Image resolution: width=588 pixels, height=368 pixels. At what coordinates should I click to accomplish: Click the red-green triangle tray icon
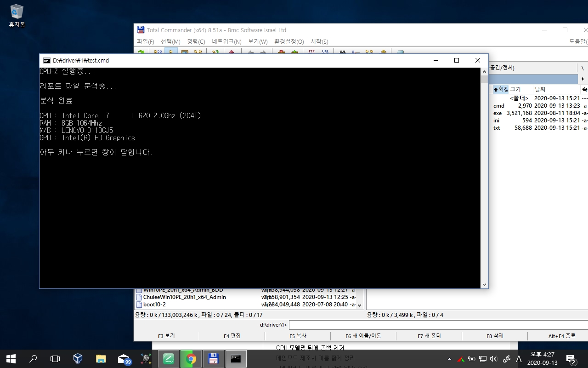461,359
